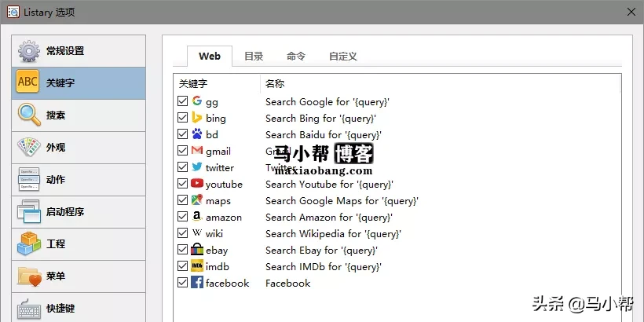The image size is (644, 322).
Task: Uncheck the bing keyword checkbox
Action: (x=182, y=118)
